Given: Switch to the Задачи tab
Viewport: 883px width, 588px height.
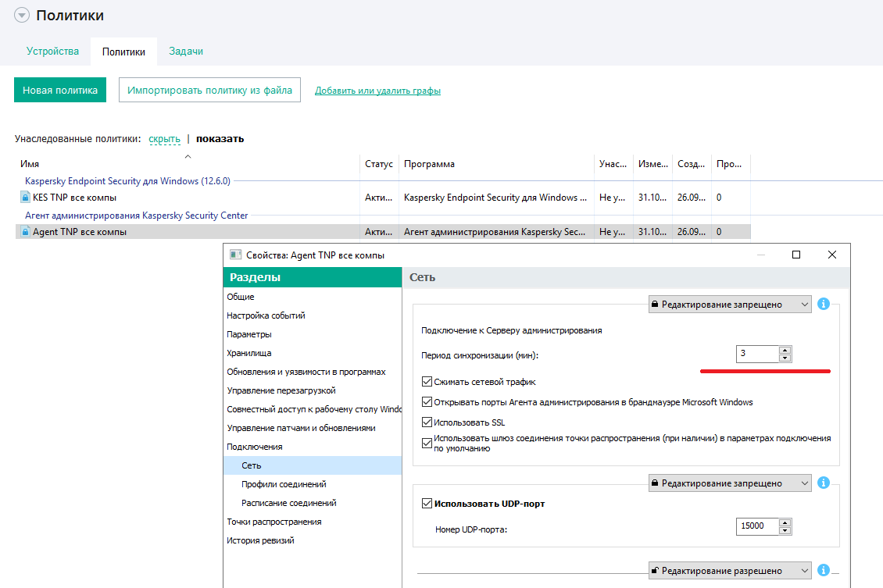Looking at the screenshot, I should [x=186, y=52].
